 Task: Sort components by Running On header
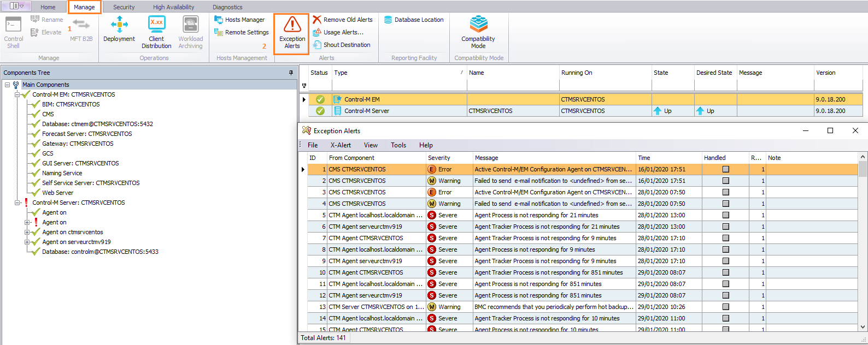(x=606, y=73)
